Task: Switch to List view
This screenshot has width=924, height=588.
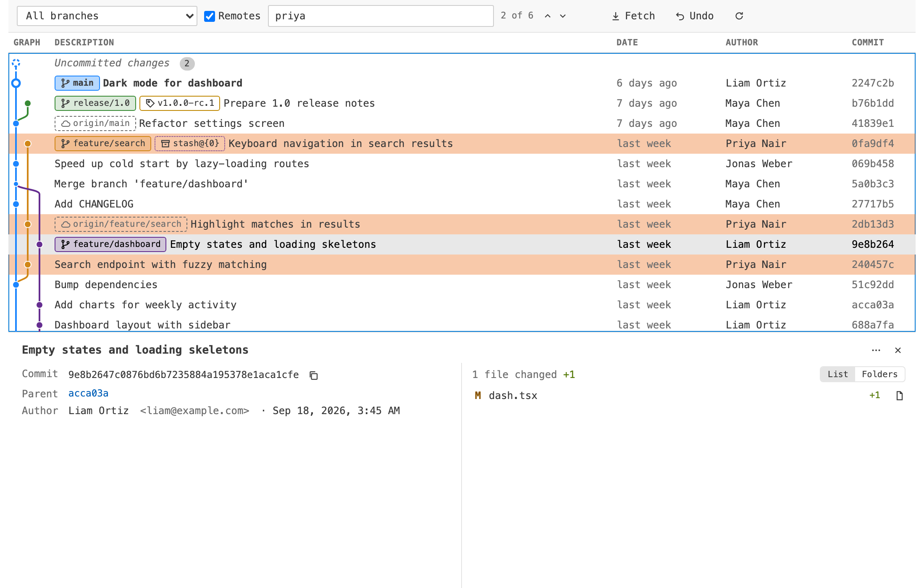Action: pos(837,374)
